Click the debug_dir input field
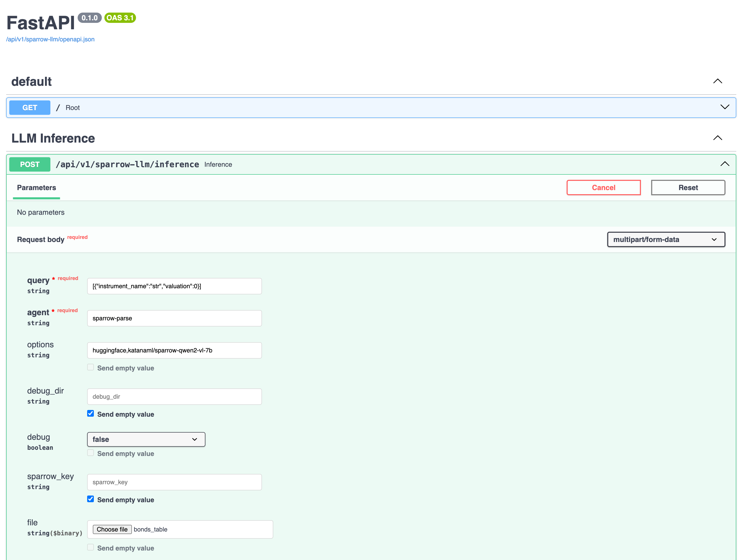Image resolution: width=744 pixels, height=560 pixels. [x=174, y=397]
